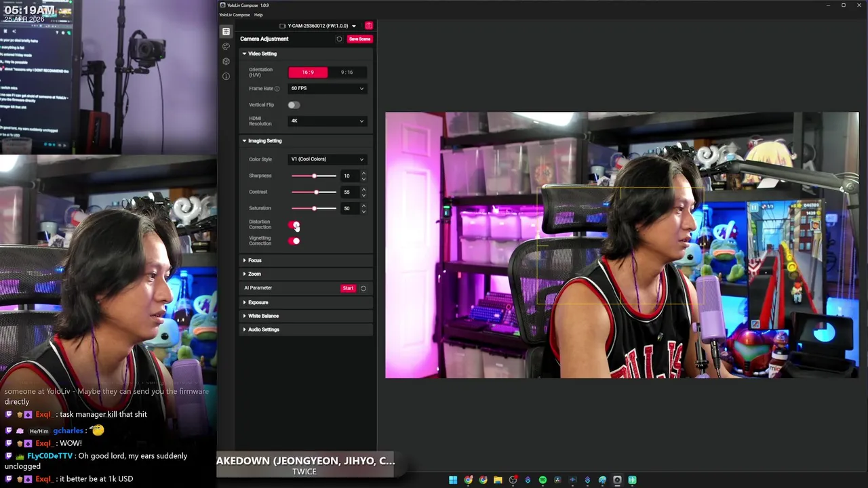Expand the Zoom section
The height and width of the screenshot is (488, 868).
coord(305,274)
